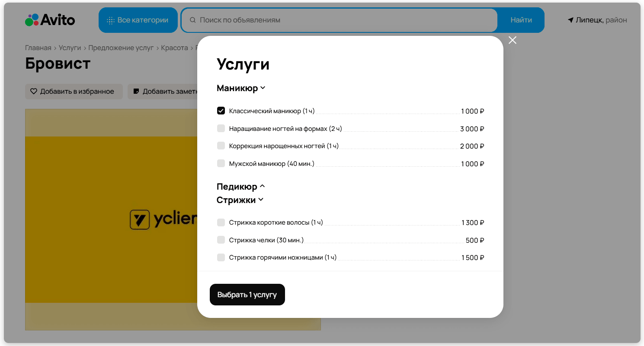Close the Услуги modal with the X icon
Viewport: 644px width, 346px height.
pos(513,40)
